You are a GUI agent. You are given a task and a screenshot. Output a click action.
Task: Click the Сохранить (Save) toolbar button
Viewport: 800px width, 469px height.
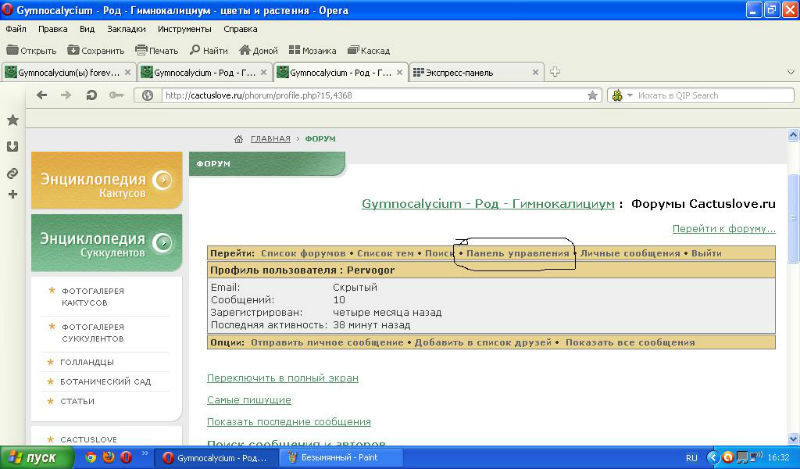pyautogui.click(x=94, y=50)
